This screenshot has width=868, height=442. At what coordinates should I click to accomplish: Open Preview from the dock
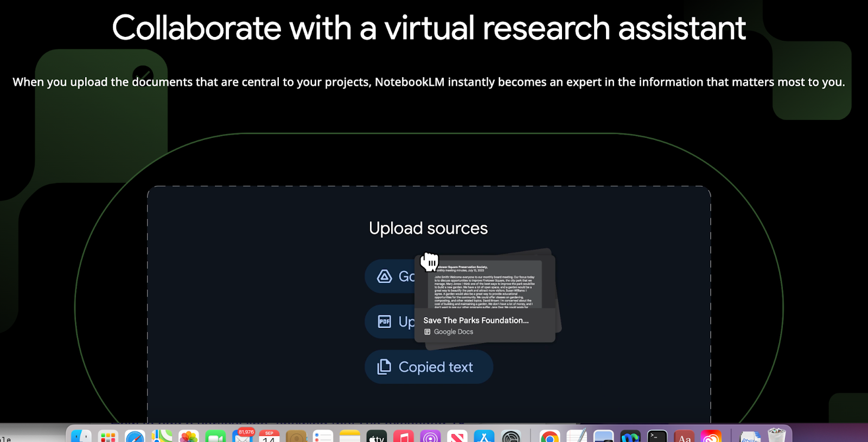coord(603,436)
